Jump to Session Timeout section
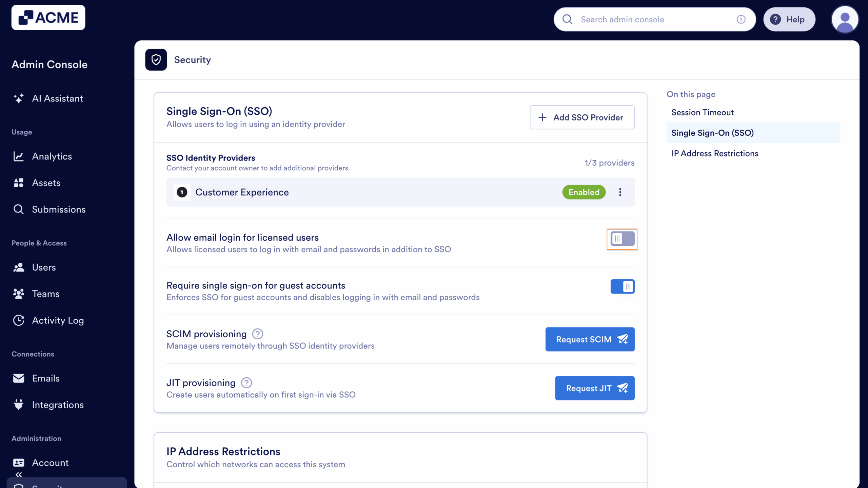 703,112
